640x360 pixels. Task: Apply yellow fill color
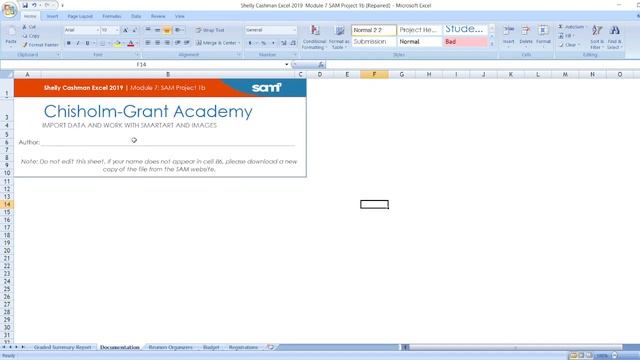point(118,43)
